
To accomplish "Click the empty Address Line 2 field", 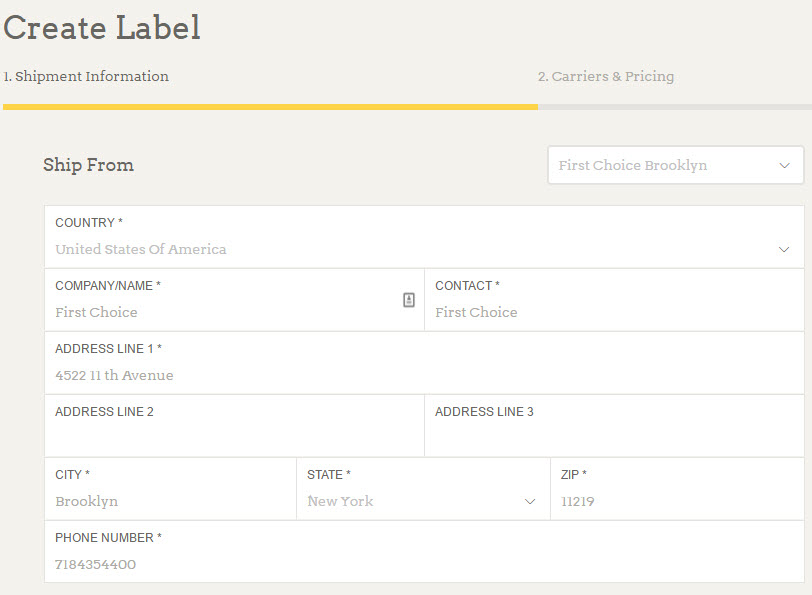I will point(234,436).
